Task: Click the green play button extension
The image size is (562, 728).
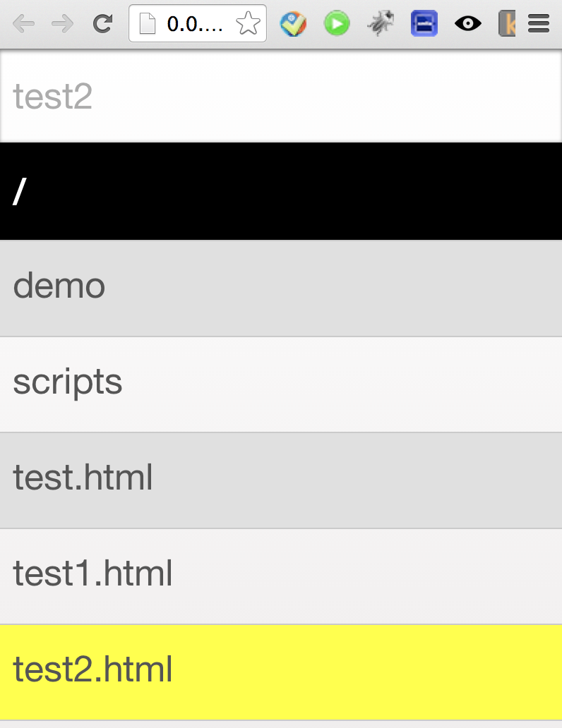Action: [x=337, y=24]
